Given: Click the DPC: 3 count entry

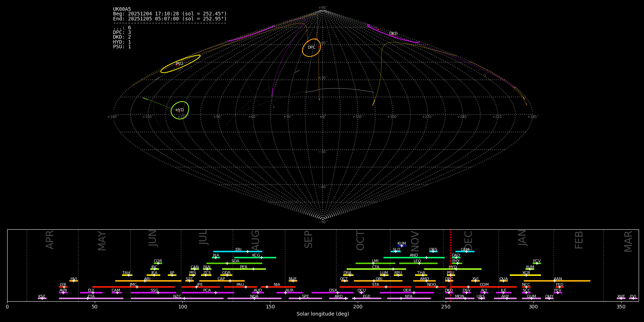Looking at the screenshot, I should [x=122, y=33].
